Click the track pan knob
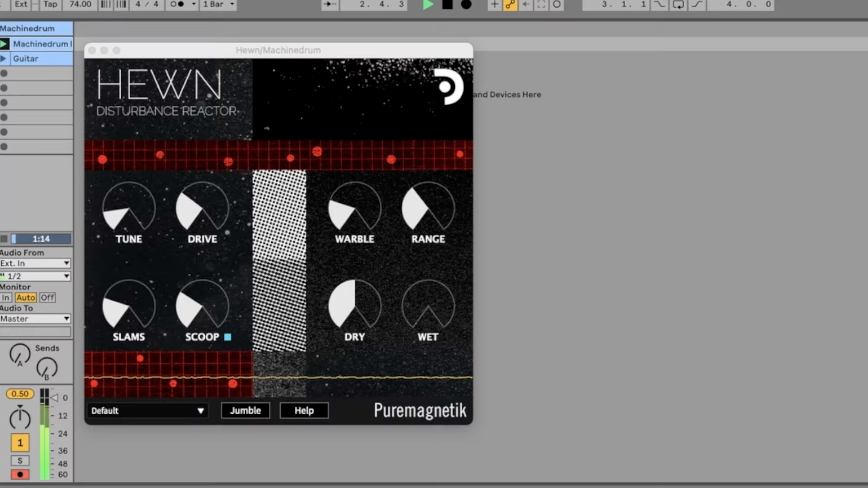The width and height of the screenshot is (868, 488). point(20,418)
